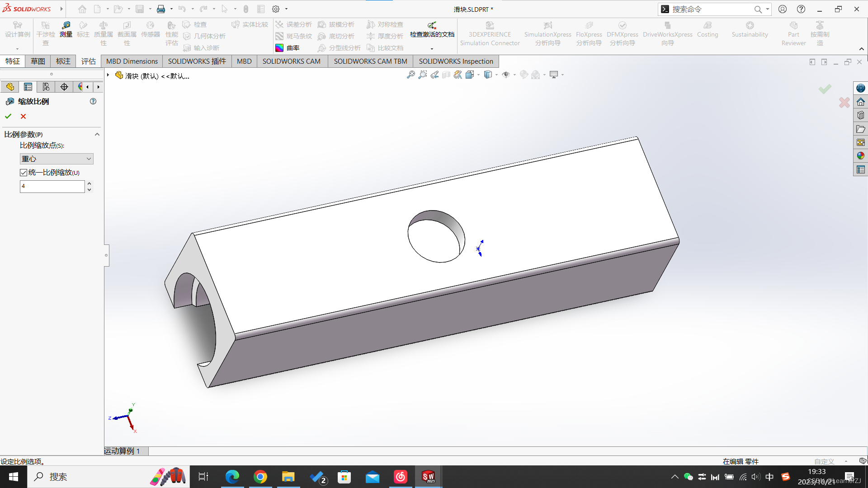Open the Appearances pane in the right sidebar
The height and width of the screenshot is (488, 868).
coord(860,156)
